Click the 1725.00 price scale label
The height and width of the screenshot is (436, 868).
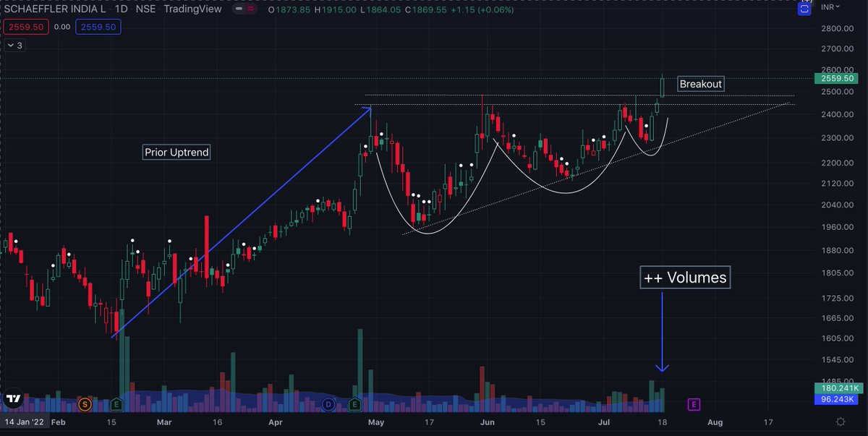pos(838,298)
